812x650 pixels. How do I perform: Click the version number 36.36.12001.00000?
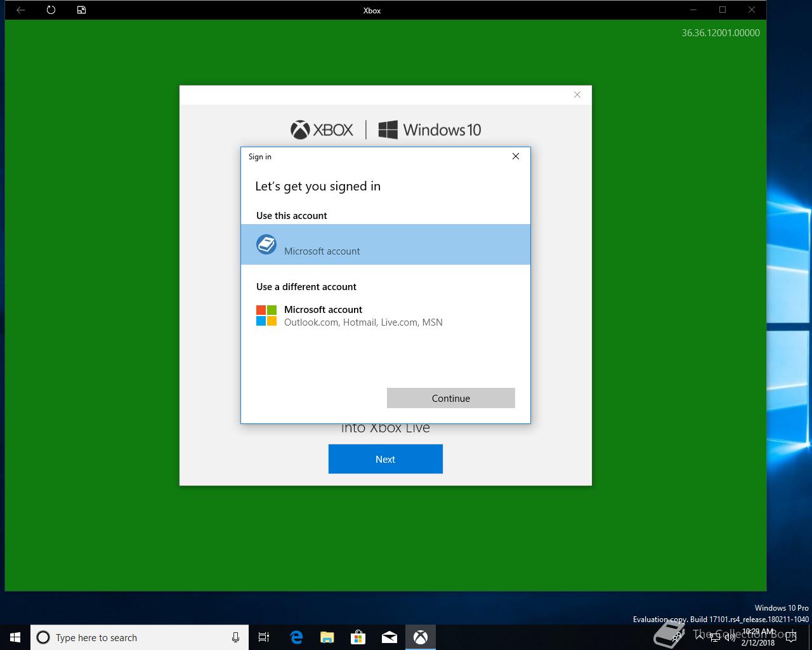click(x=721, y=32)
